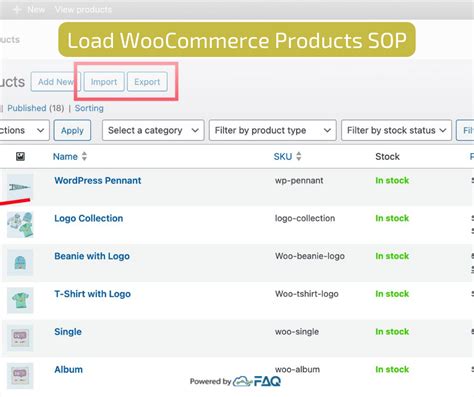
Task: Click In stock status for Single
Action: click(392, 332)
